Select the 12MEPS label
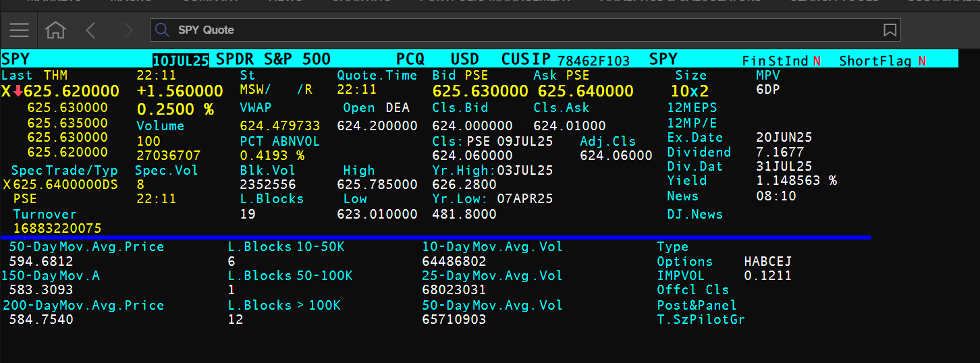Image resolution: width=980 pixels, height=363 pixels. pos(692,108)
